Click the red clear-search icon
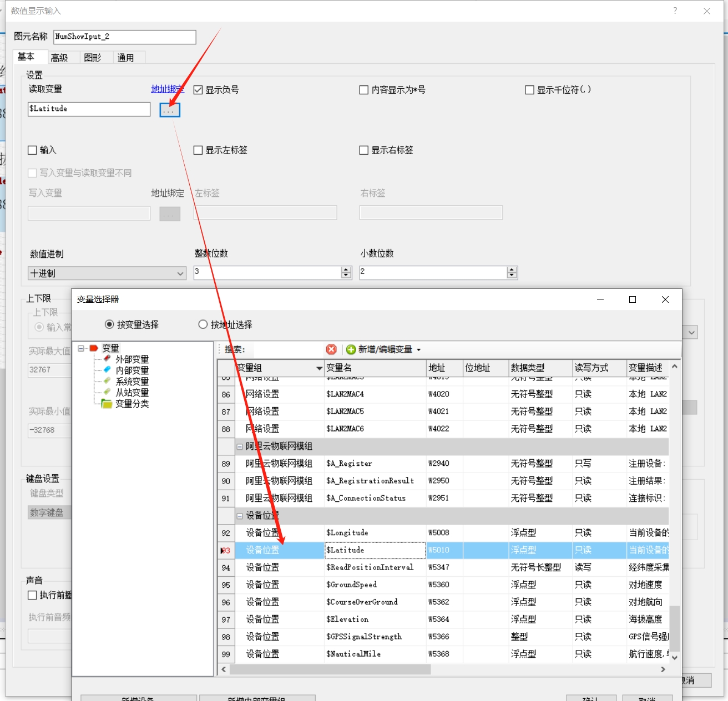This screenshot has height=701, width=728. pyautogui.click(x=331, y=349)
